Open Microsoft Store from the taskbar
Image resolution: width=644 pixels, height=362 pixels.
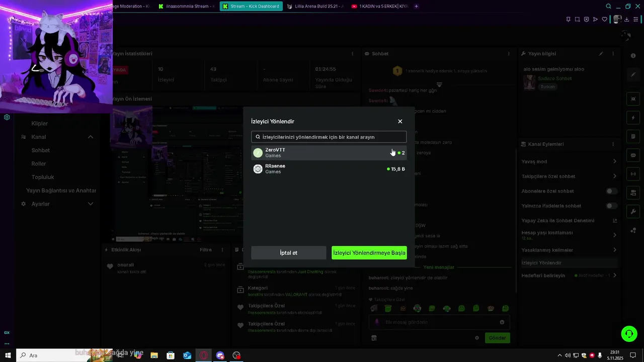click(171, 355)
